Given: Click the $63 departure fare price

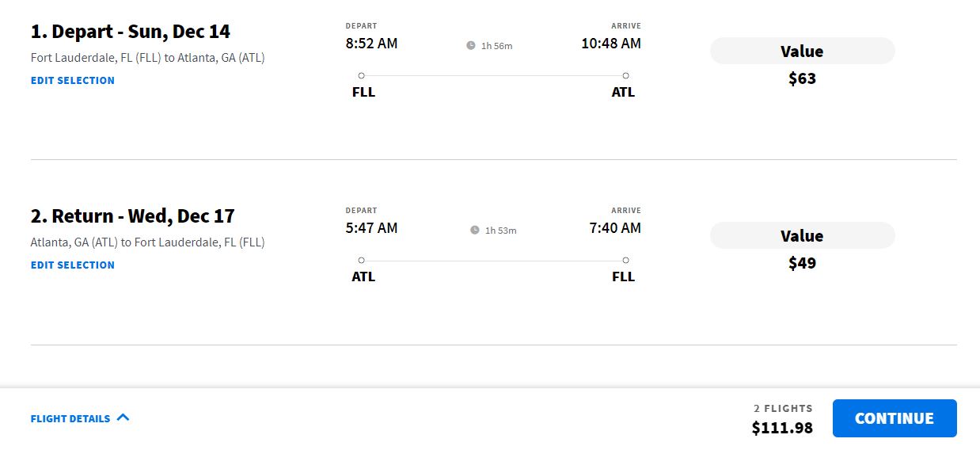Looking at the screenshot, I should pyautogui.click(x=802, y=78).
